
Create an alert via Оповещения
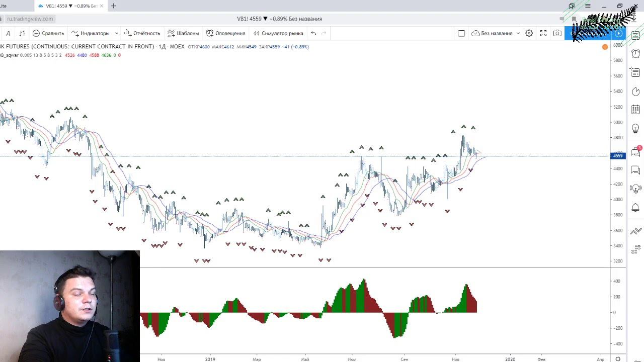225,33
